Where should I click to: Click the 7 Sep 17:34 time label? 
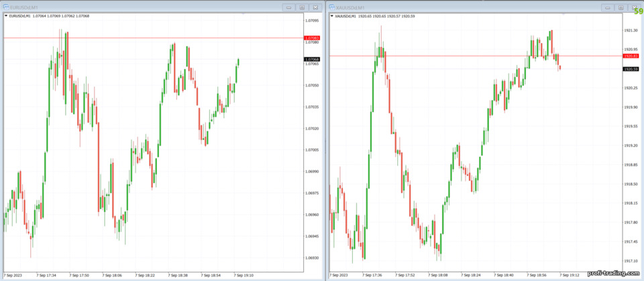(x=46, y=275)
